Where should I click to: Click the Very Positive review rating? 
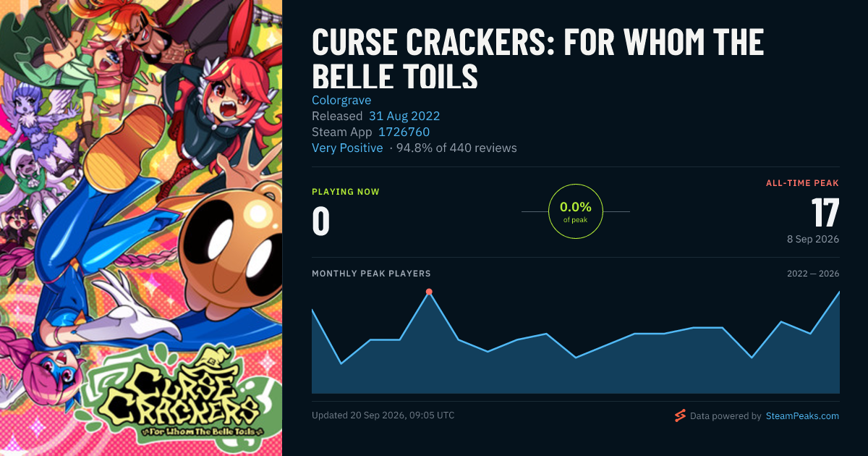(x=347, y=148)
